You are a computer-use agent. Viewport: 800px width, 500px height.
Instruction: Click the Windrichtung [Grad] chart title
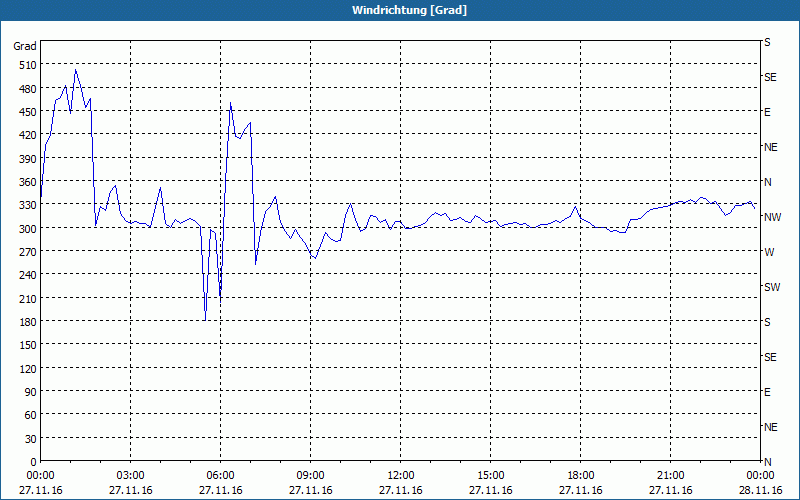point(409,10)
